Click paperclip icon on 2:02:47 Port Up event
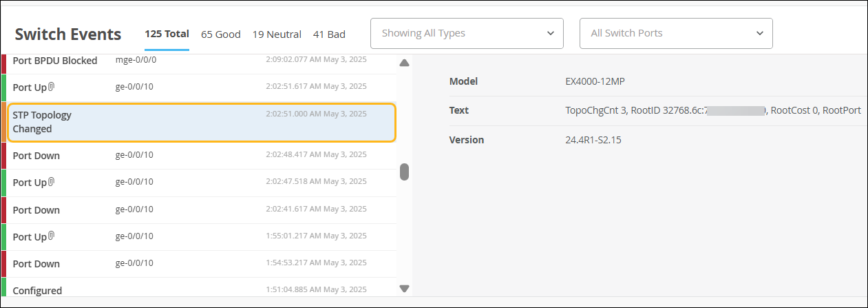The image size is (868, 308). pos(51,182)
